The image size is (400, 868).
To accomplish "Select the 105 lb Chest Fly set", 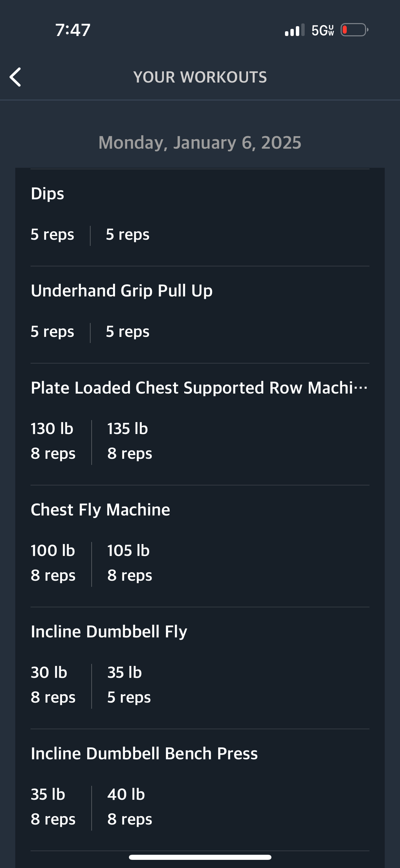I will (x=130, y=563).
